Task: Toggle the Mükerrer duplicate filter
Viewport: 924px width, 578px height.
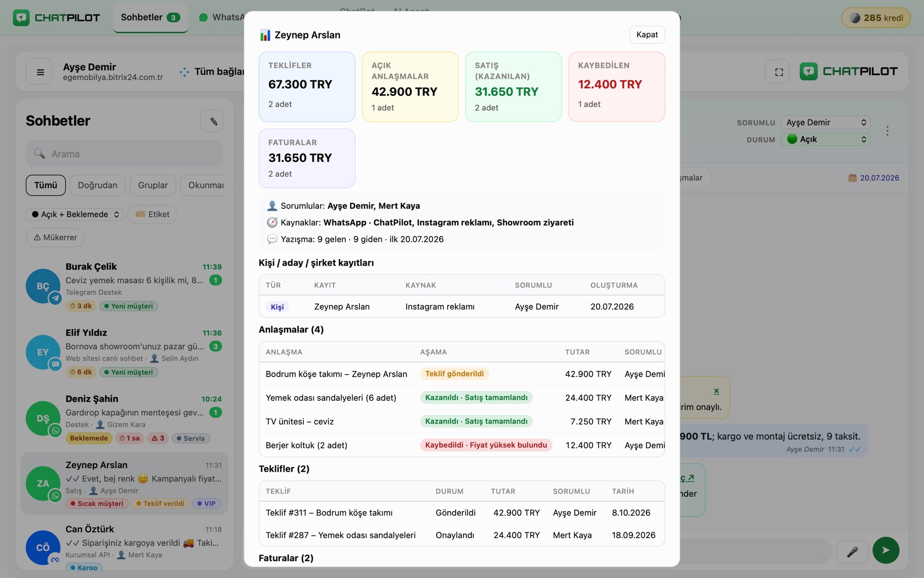Action: point(55,237)
